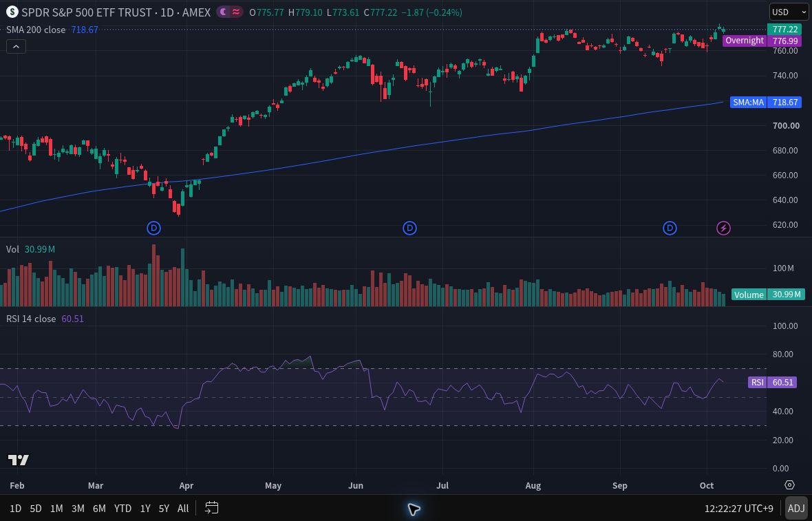Click the May label on the time axis
812x521 pixels.
[273, 485]
